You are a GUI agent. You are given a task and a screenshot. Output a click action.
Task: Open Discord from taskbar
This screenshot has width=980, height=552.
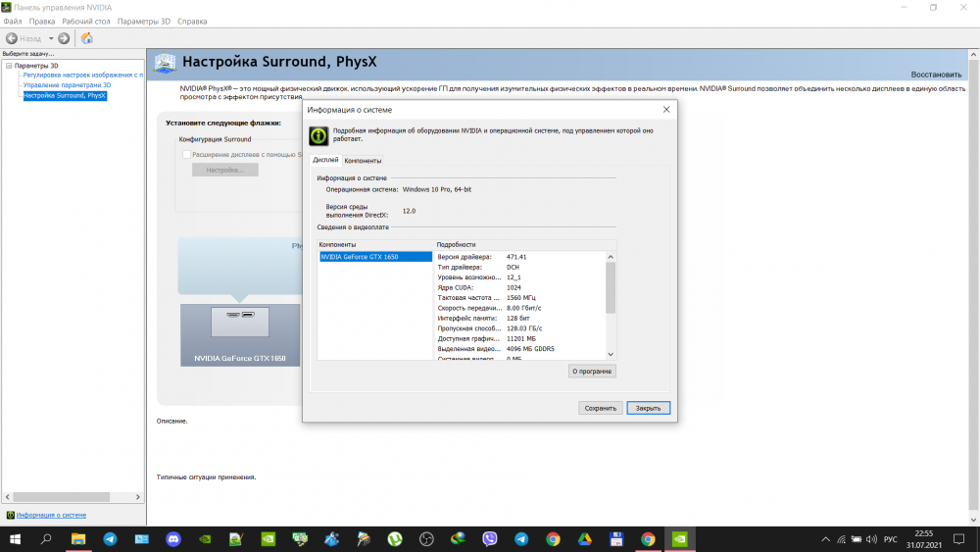click(x=173, y=539)
